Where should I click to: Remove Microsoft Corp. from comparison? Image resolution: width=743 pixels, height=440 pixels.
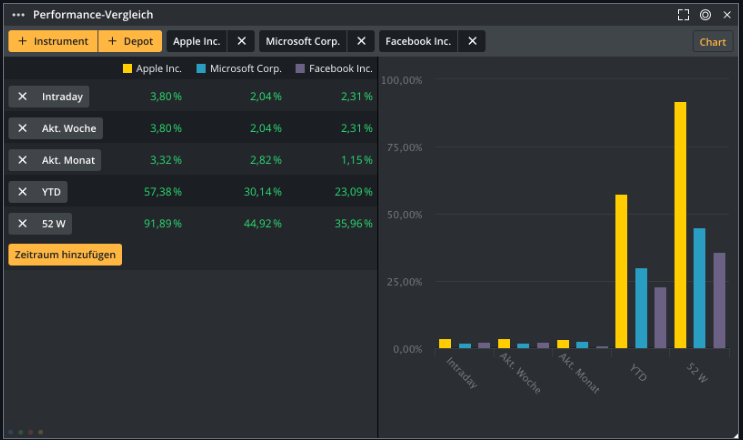pyautogui.click(x=361, y=41)
